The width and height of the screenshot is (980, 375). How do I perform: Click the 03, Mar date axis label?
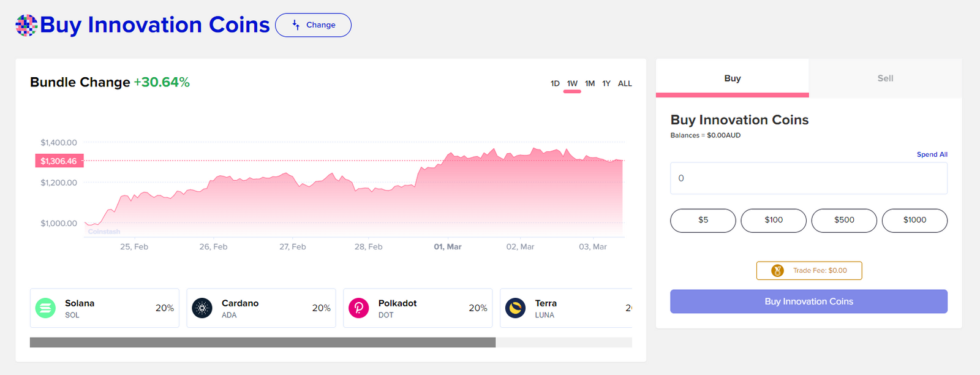[x=593, y=247]
